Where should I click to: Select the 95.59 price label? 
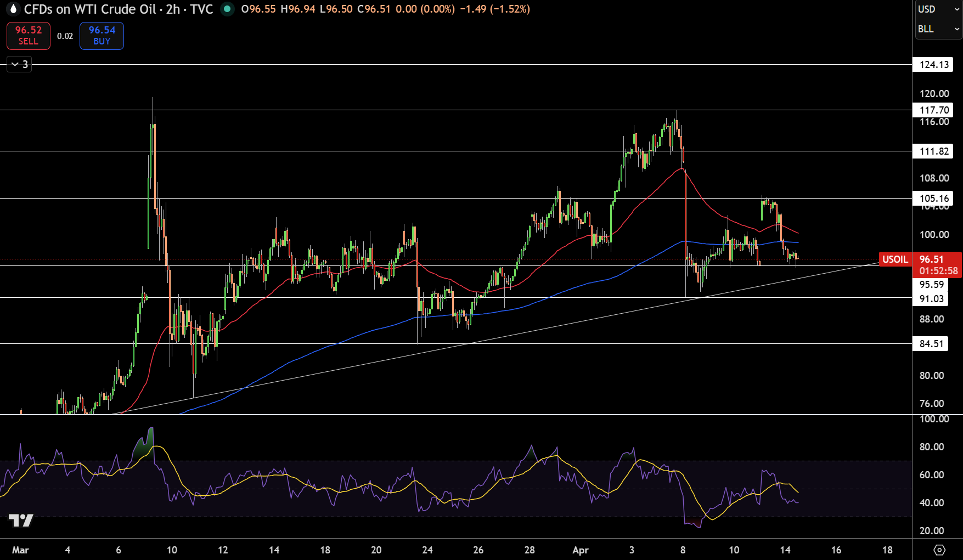(x=931, y=285)
